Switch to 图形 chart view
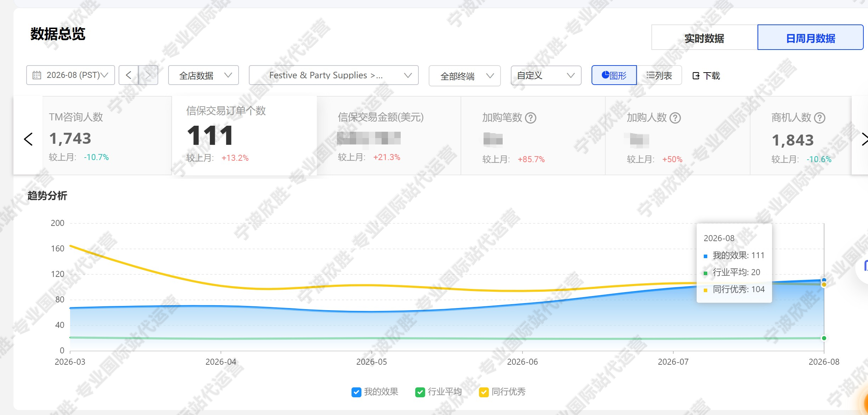 coord(614,75)
